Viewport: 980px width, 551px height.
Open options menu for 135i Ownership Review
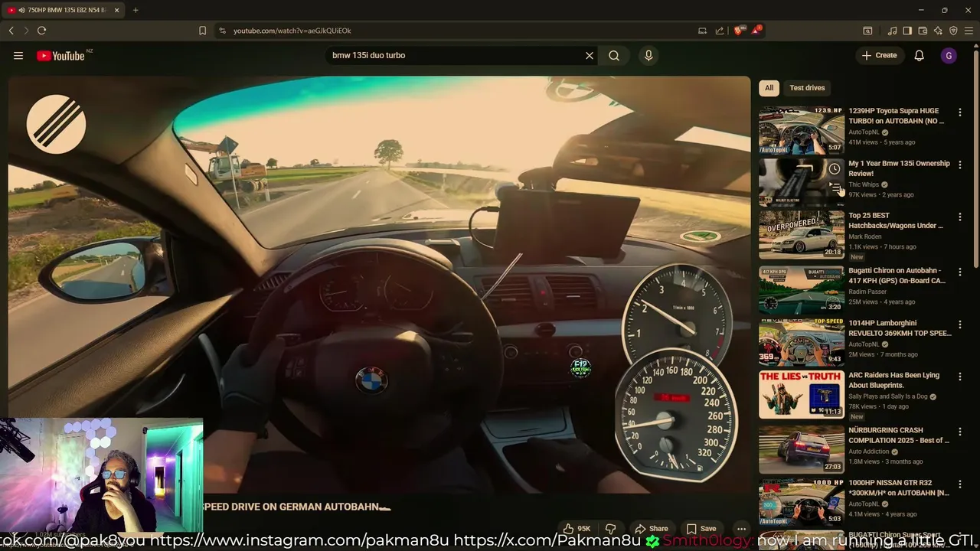pyautogui.click(x=960, y=165)
